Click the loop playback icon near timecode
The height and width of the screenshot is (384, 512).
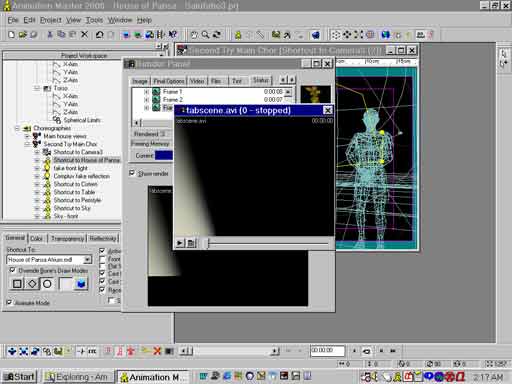pos(366,351)
